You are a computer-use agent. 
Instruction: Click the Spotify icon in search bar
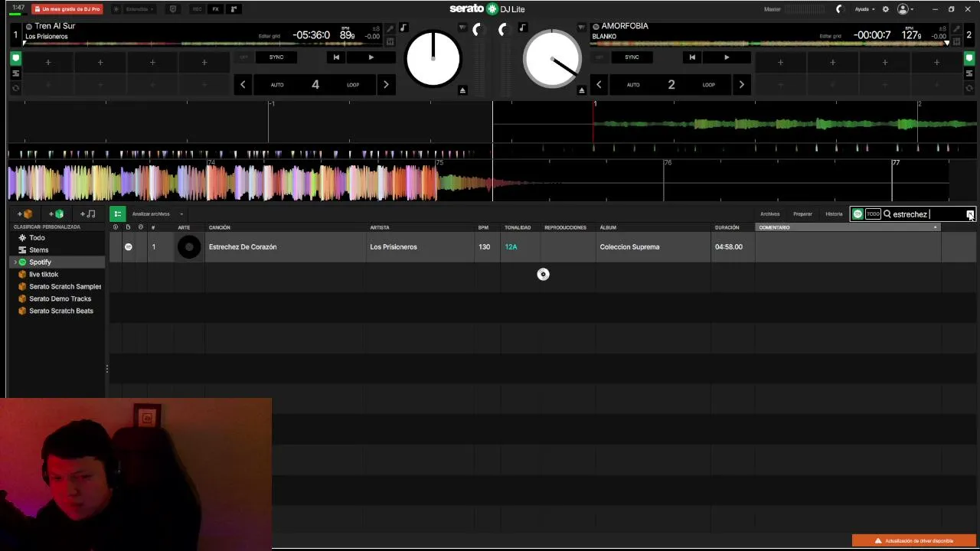pyautogui.click(x=857, y=214)
